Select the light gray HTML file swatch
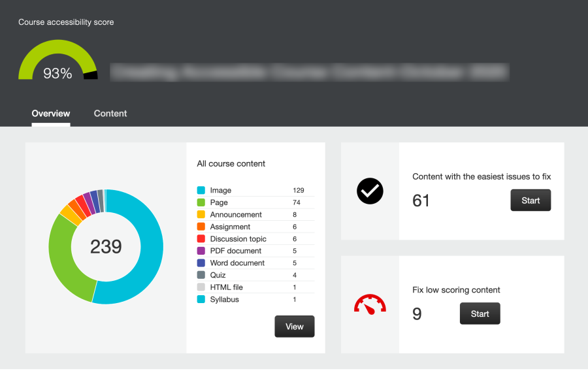This screenshot has height=371, width=588. point(201,287)
